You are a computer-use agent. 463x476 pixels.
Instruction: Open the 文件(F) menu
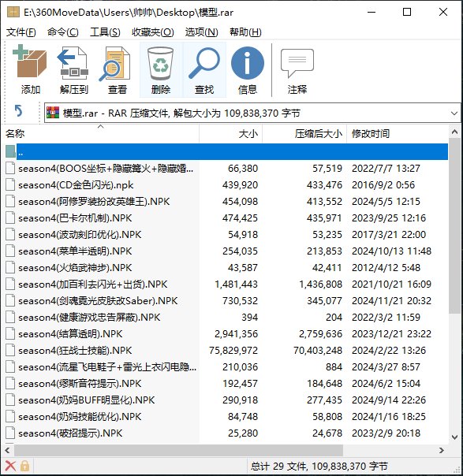point(21,32)
